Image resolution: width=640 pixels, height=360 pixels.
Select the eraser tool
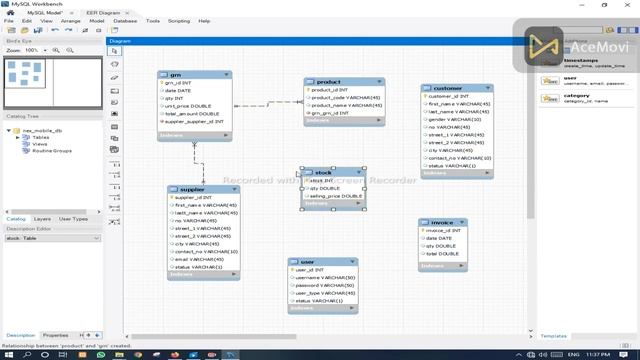(x=114, y=77)
